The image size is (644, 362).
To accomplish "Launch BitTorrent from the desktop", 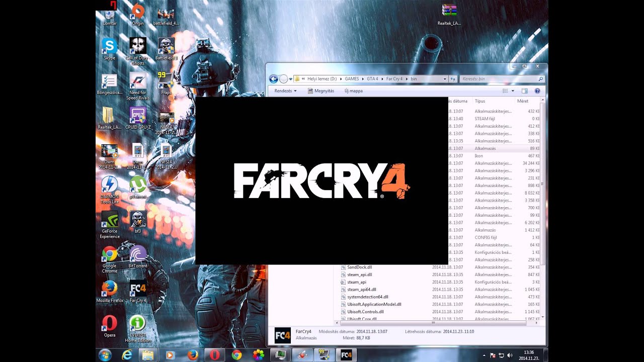I will click(138, 256).
